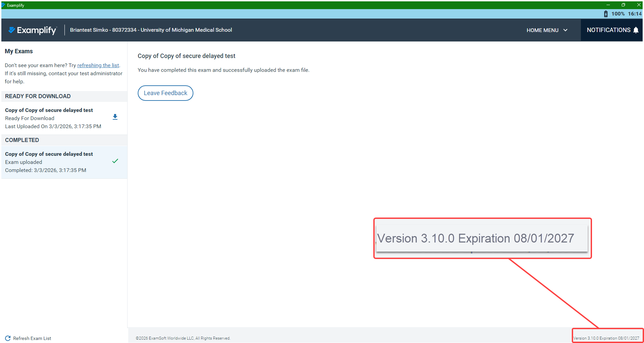Open the refreshing the list link
The image size is (644, 343).
98,65
